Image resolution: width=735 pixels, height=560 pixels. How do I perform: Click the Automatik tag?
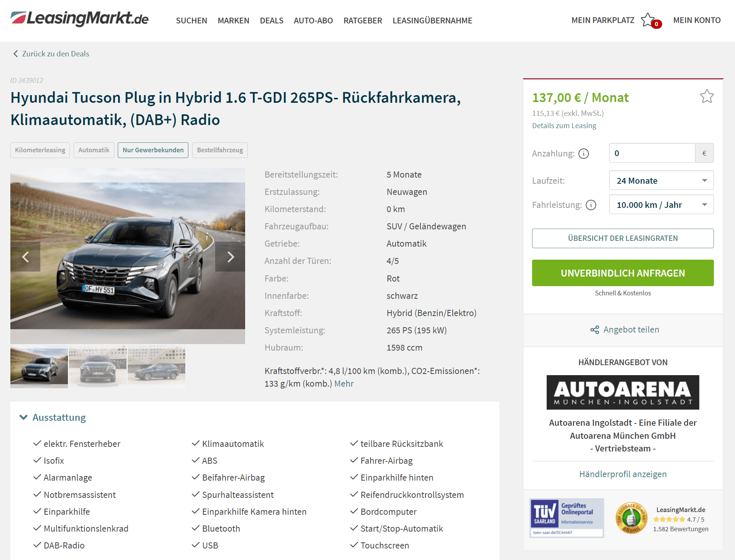point(94,150)
